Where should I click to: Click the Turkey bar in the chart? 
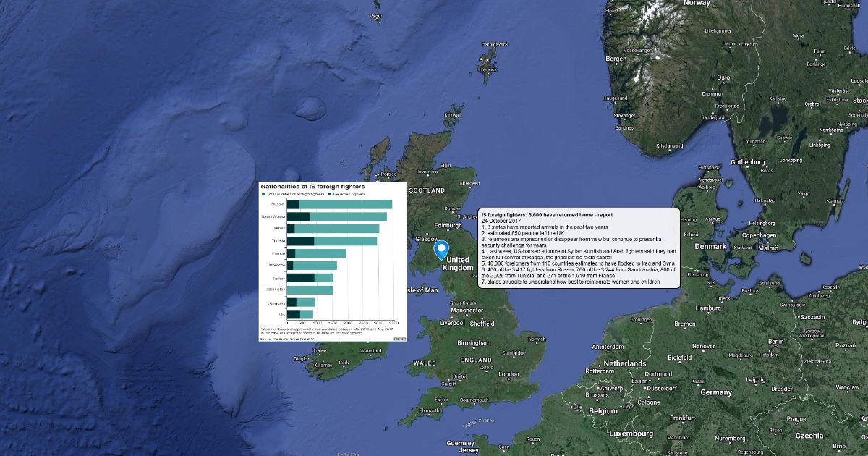pyautogui.click(x=310, y=278)
